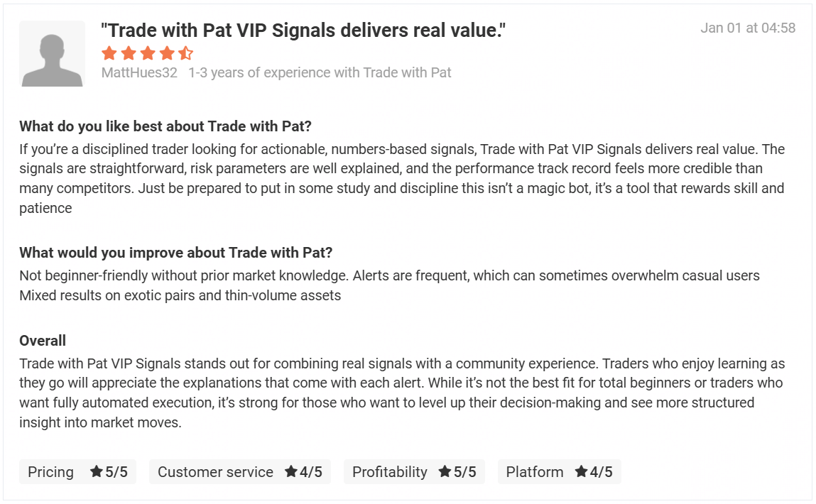
Task: Select the Profitability 5/5 rating badge
Action: point(414,472)
